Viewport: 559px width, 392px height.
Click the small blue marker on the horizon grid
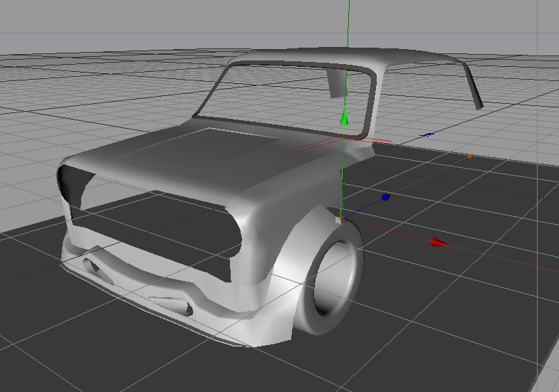click(x=427, y=134)
